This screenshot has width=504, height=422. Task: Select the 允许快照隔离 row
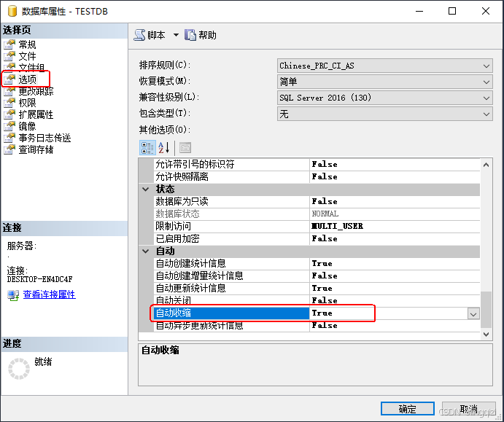click(317, 176)
